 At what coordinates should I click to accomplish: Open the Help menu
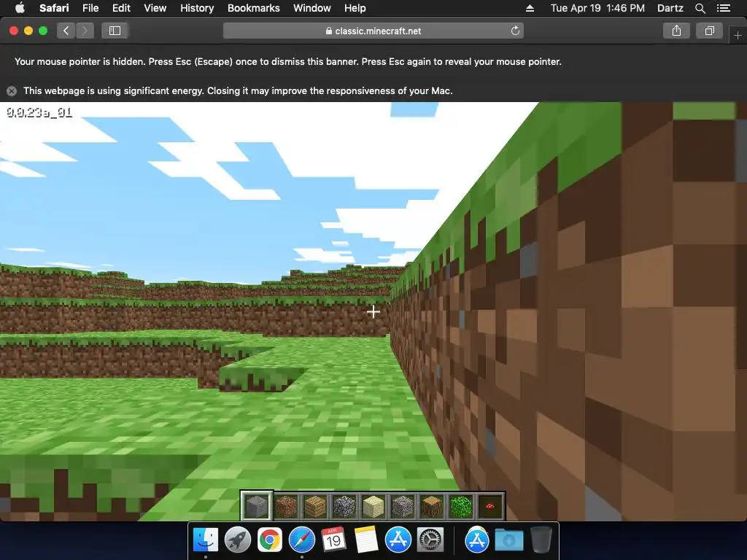pos(355,8)
